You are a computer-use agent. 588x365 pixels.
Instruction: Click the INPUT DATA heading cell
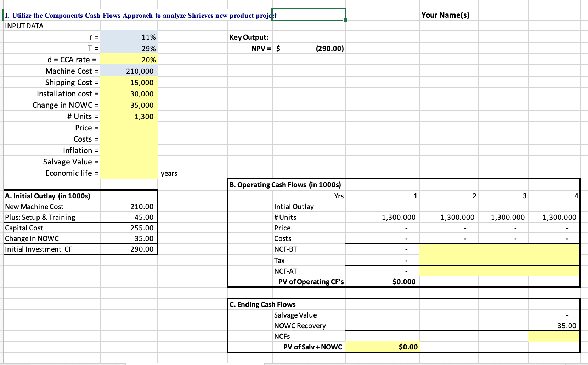pos(24,26)
